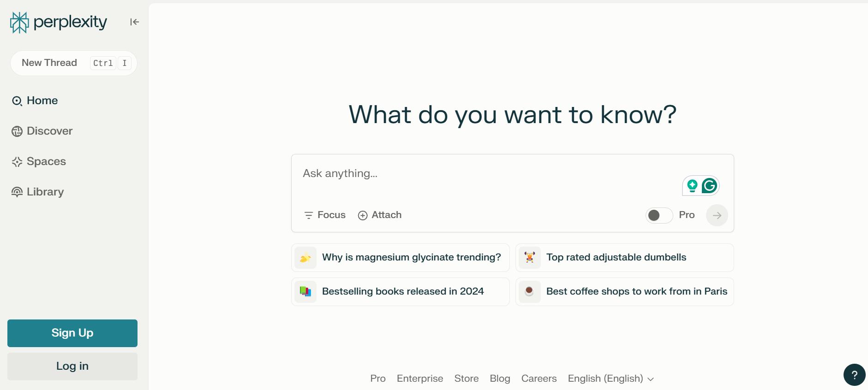868x390 pixels.
Task: Go to Discover in the sidebar
Action: [49, 131]
